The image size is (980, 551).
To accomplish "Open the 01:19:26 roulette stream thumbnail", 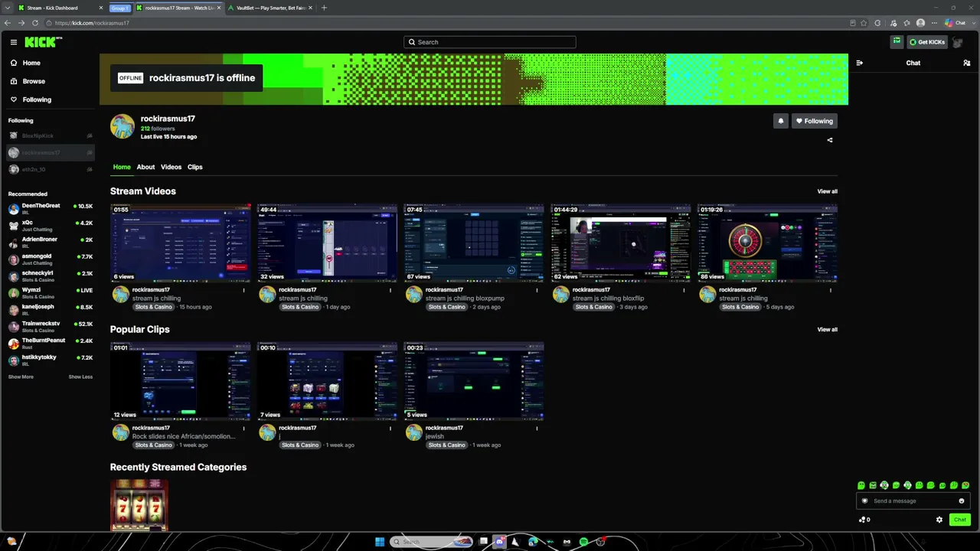I will point(768,243).
